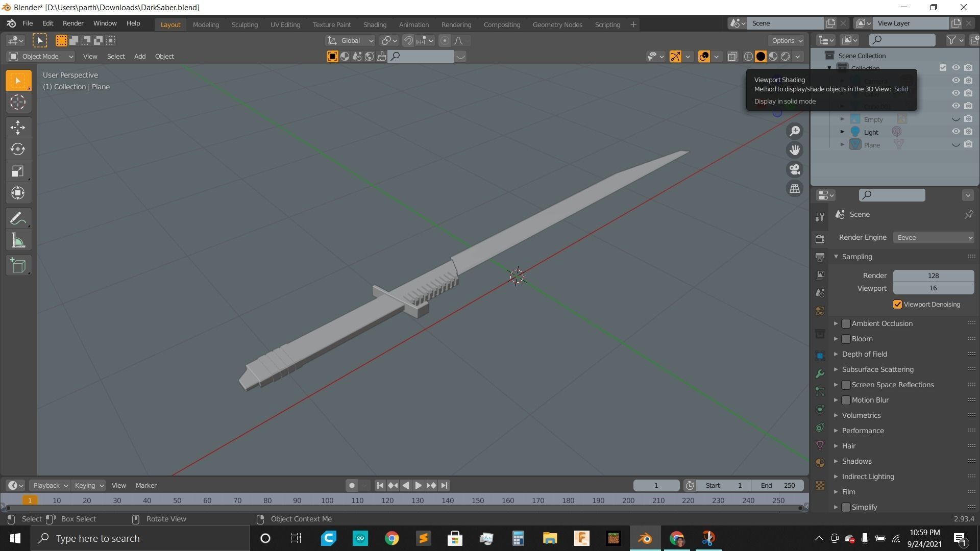This screenshot has height=551, width=980.
Task: Click the Viewport samples value 16
Action: 934,289
